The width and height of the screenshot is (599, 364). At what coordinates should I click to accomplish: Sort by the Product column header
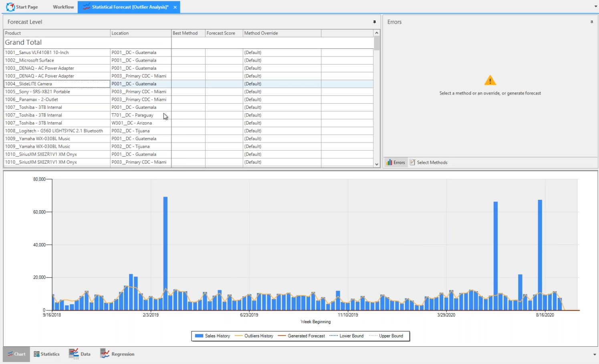coord(57,33)
